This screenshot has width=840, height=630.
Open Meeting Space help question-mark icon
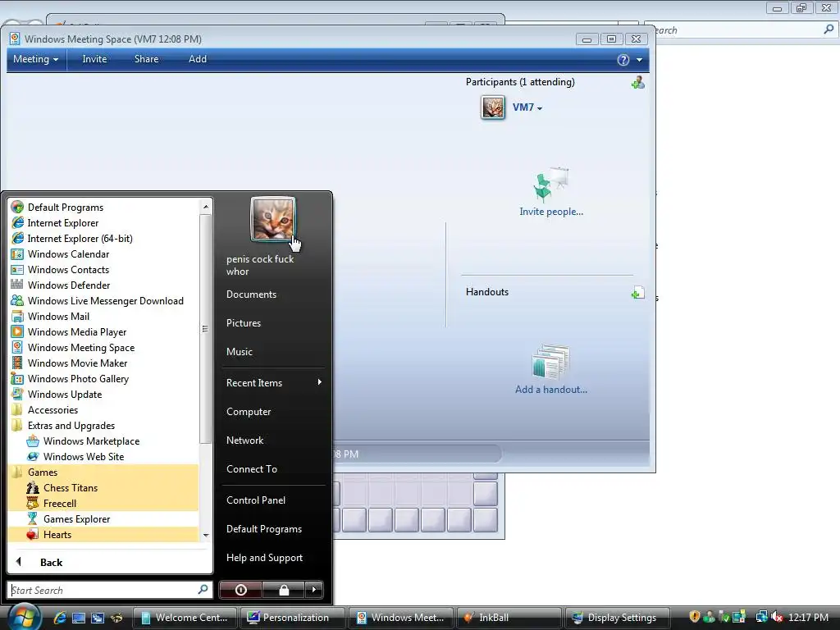coord(623,59)
